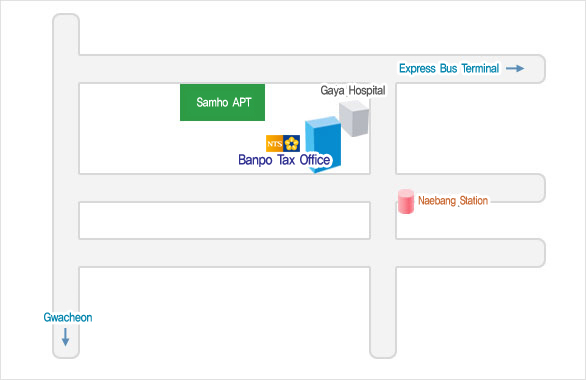Click the Banpo Tax Office text label
This screenshot has width=586, height=380.
pyautogui.click(x=284, y=160)
